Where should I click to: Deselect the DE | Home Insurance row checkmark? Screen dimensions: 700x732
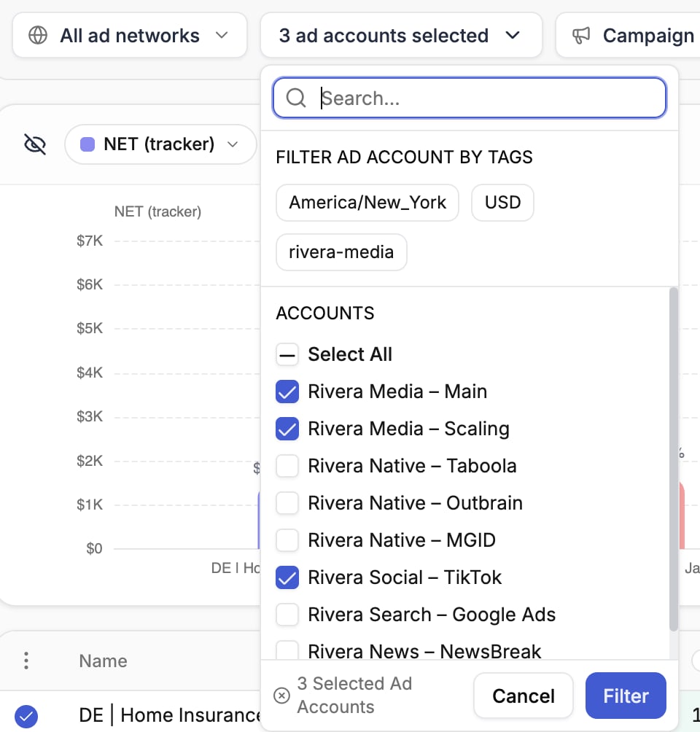pos(26,716)
